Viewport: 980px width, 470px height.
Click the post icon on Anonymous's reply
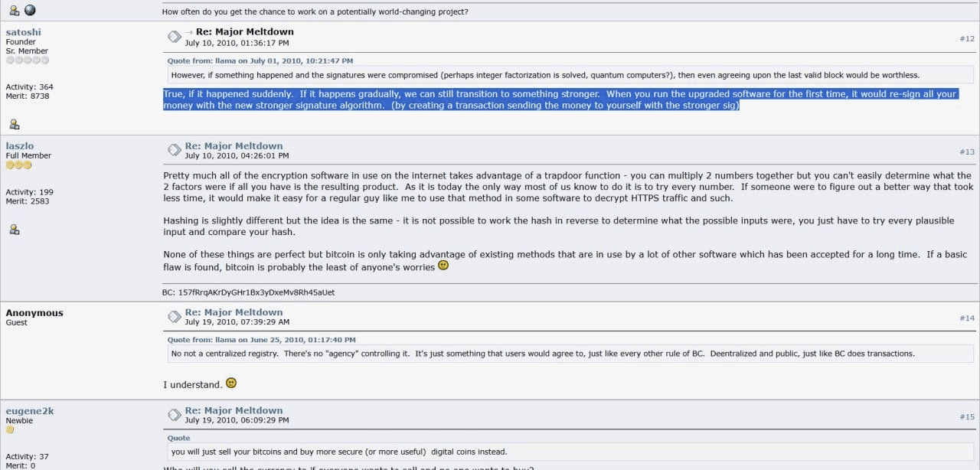point(175,316)
